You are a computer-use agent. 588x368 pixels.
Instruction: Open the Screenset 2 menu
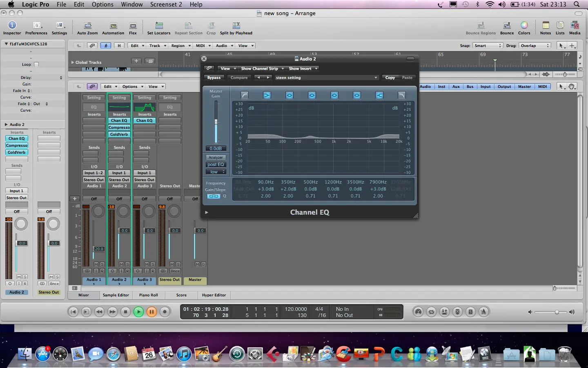166,4
